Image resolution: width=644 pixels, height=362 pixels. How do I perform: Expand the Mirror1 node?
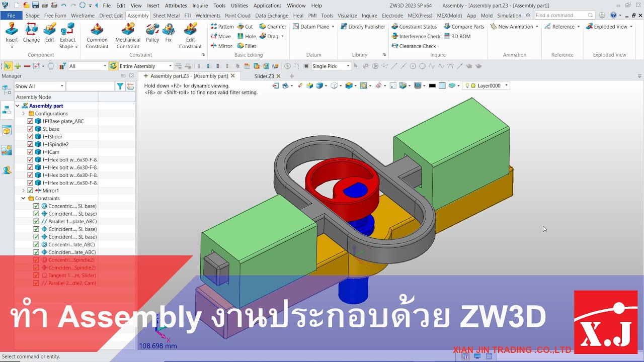tap(23, 191)
